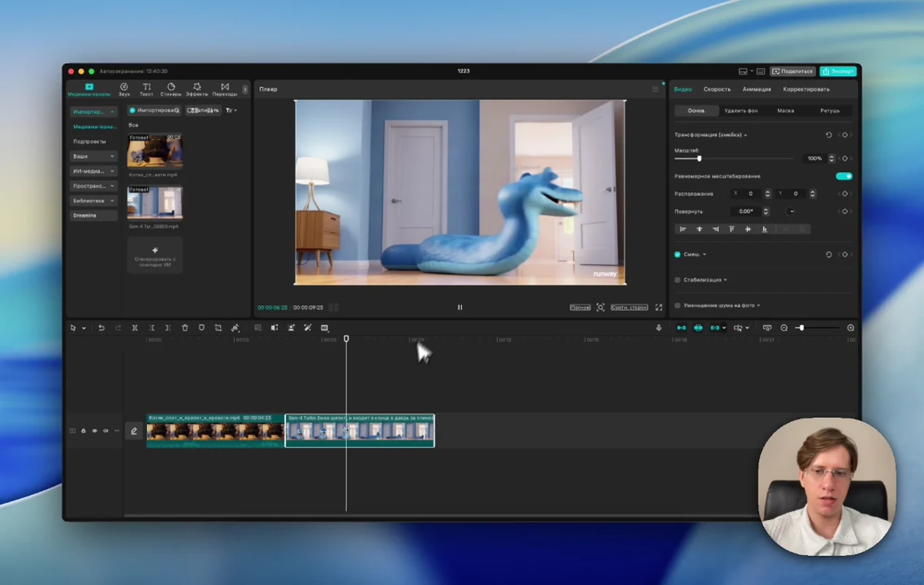Image resolution: width=924 pixels, height=585 pixels.
Task: Open the Звук (audio) panel icon
Action: point(124,89)
